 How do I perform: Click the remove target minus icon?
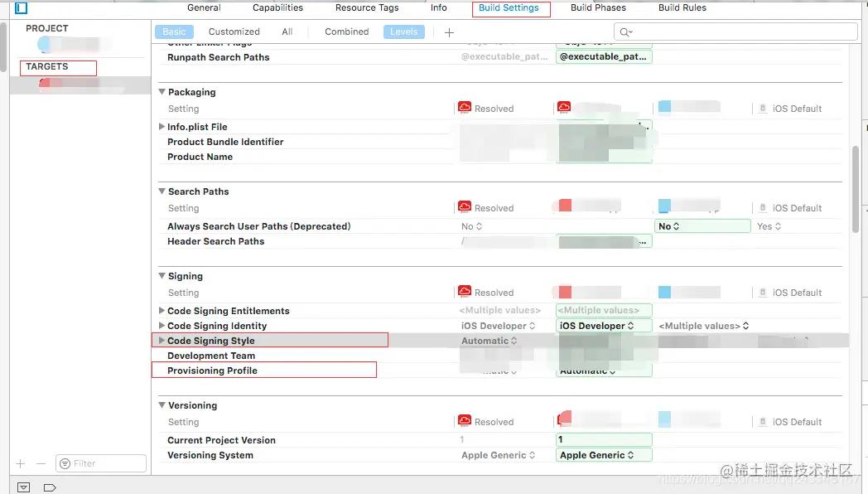[41, 463]
